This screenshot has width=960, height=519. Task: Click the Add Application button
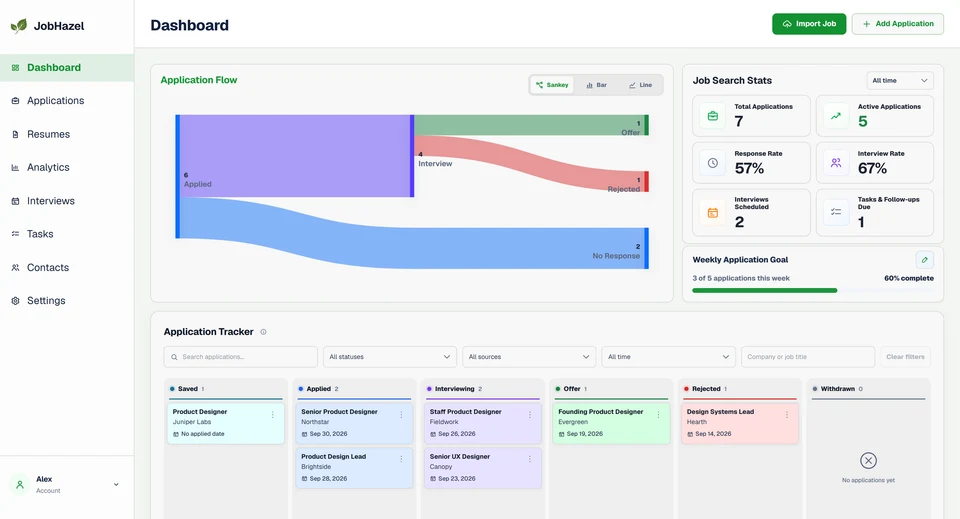898,24
